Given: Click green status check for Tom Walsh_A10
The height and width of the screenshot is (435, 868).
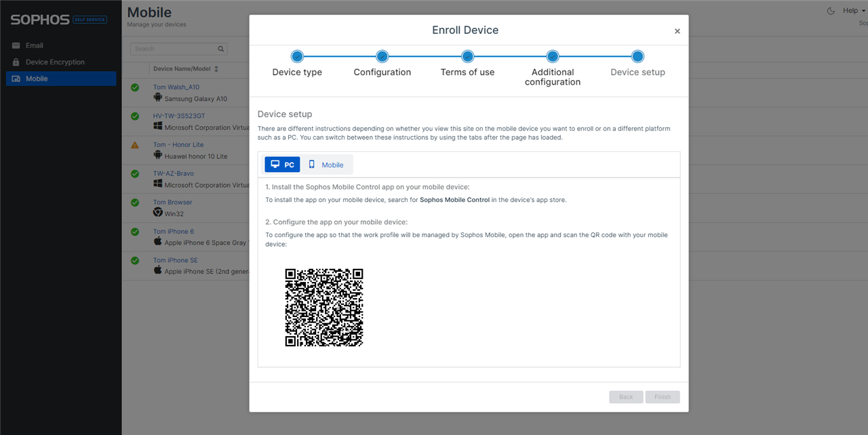Looking at the screenshot, I should pos(135,87).
